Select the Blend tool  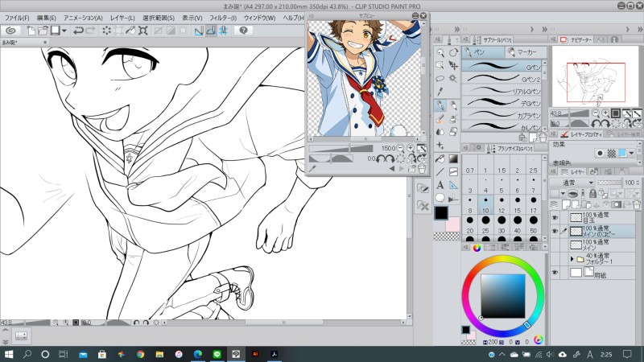[440, 132]
